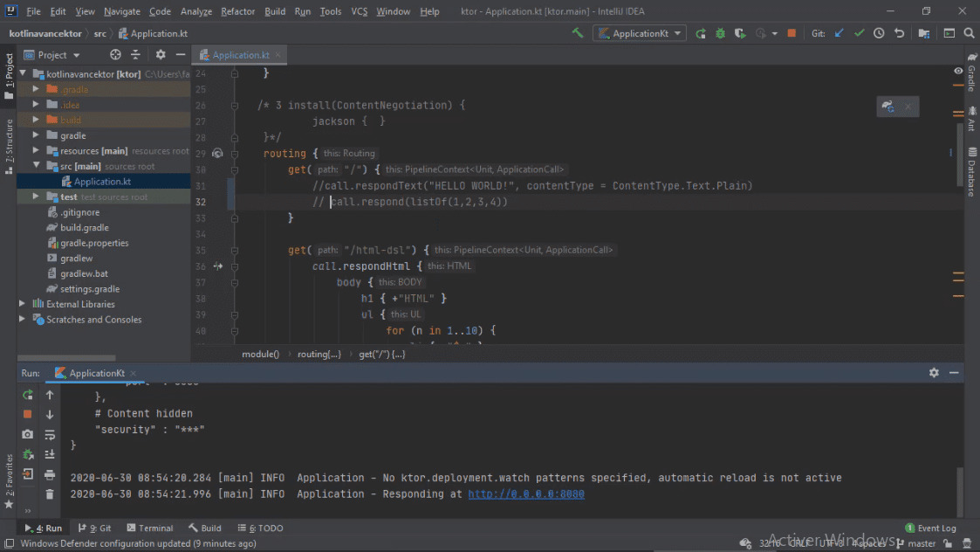Viewport: 980px width, 552px height.
Task: Load Gradle changes floating icon
Action: point(888,107)
